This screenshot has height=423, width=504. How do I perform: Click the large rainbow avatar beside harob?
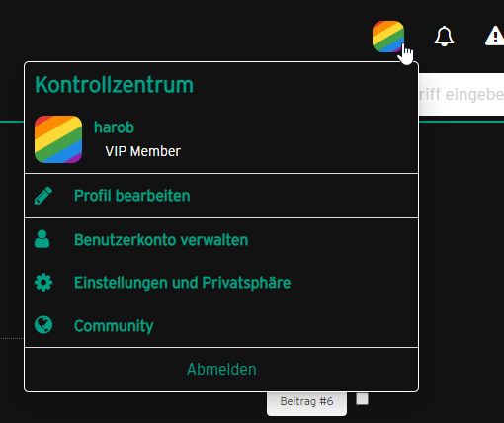(58, 139)
